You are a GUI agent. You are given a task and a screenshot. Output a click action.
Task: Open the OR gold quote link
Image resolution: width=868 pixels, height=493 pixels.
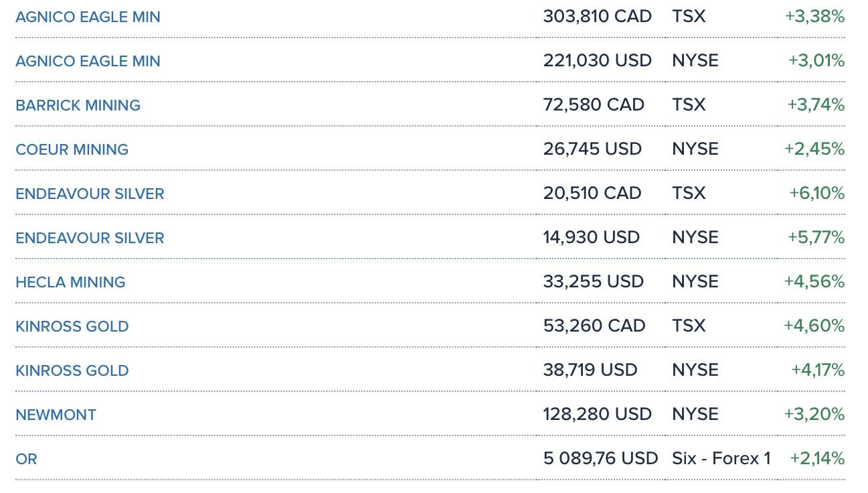pyautogui.click(x=26, y=460)
